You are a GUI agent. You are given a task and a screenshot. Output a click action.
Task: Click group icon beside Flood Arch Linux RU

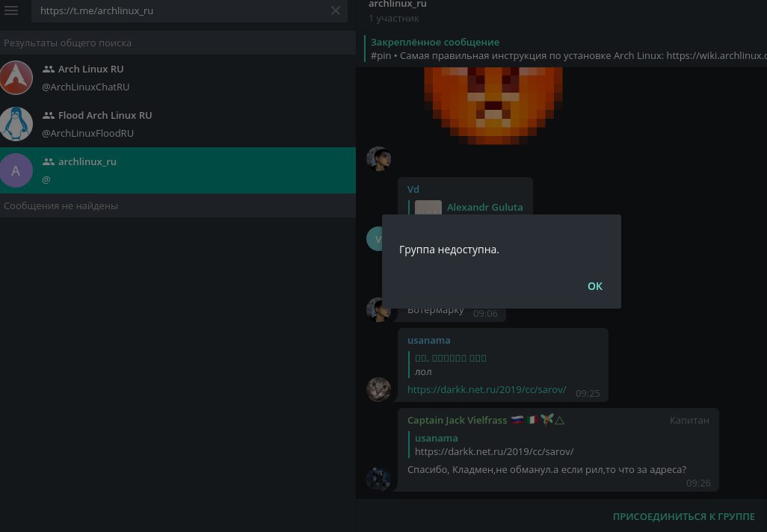(49, 115)
